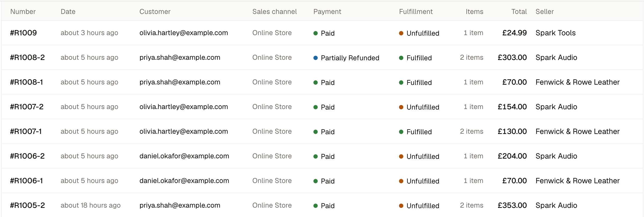Click the Spark Tools seller name

[556, 33]
